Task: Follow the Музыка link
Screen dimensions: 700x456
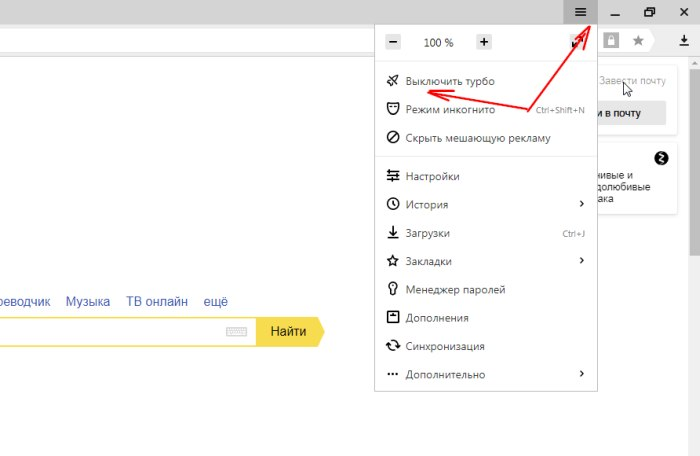Action: pyautogui.click(x=88, y=301)
